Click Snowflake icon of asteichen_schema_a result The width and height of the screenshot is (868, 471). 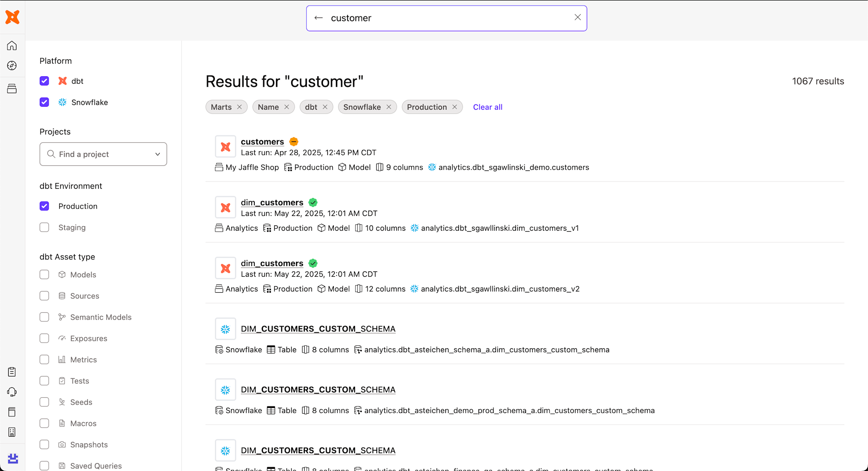[226, 329]
